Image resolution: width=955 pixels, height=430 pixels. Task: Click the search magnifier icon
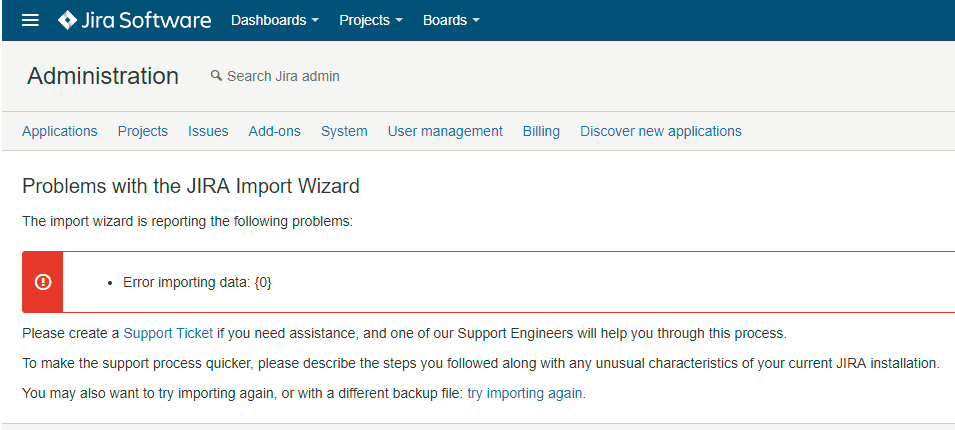[x=216, y=76]
